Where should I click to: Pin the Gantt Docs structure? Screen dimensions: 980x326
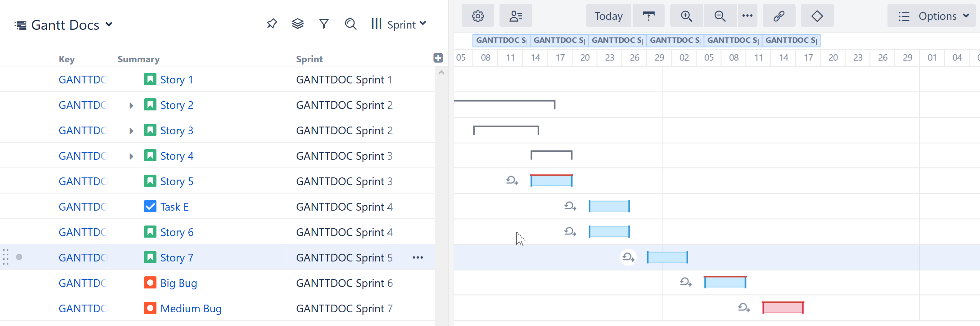(x=271, y=24)
